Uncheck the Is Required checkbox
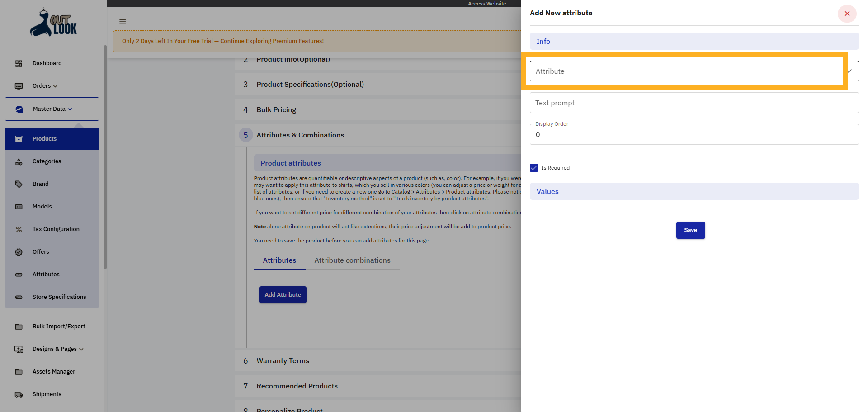Image resolution: width=868 pixels, height=412 pixels. click(x=534, y=168)
